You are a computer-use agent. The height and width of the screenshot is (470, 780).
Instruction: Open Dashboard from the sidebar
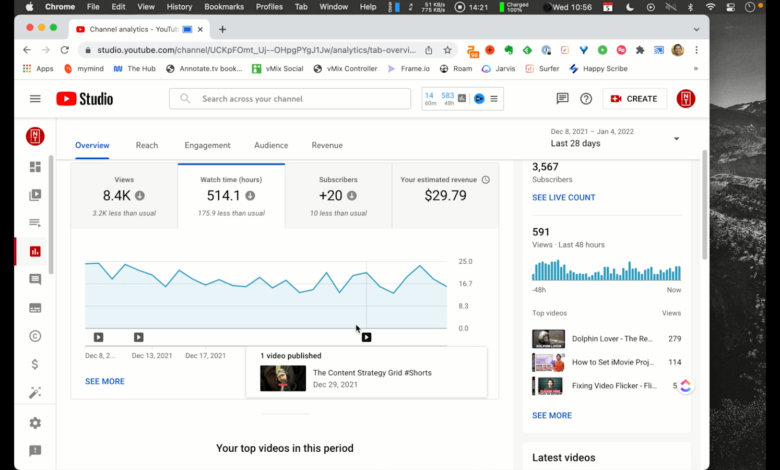pyautogui.click(x=35, y=167)
